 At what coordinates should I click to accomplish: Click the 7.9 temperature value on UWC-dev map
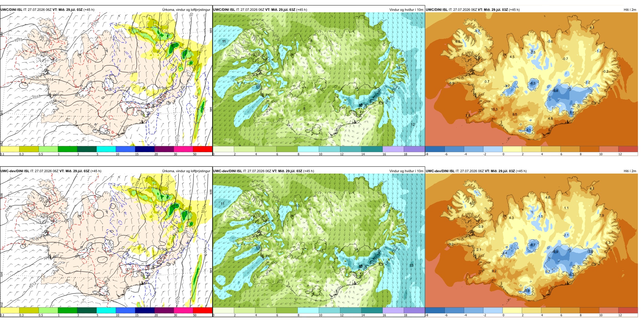602,216
